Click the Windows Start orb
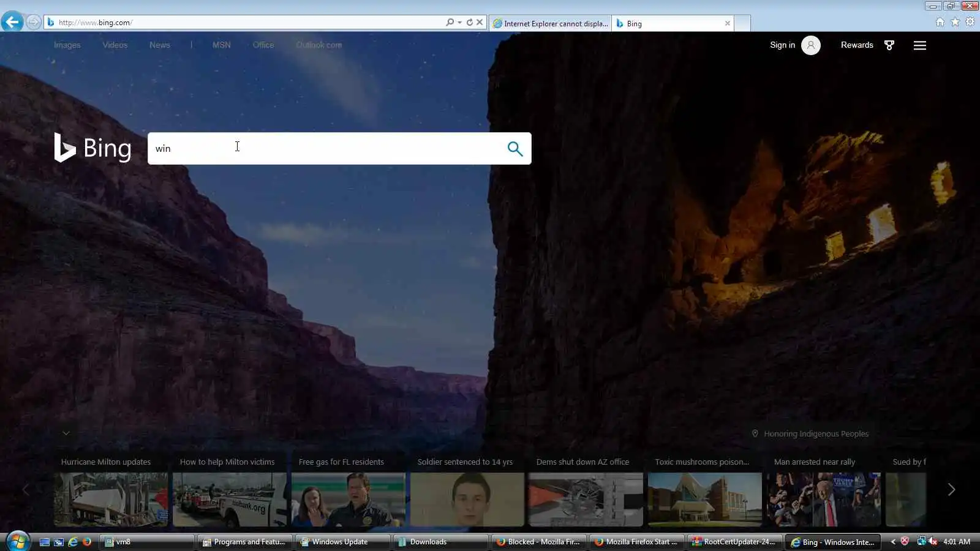The image size is (980, 551). click(x=17, y=541)
